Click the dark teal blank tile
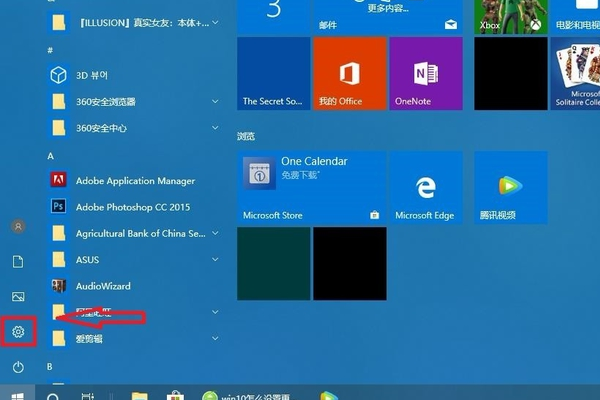Screen dimensions: 600x400 [x=274, y=264]
